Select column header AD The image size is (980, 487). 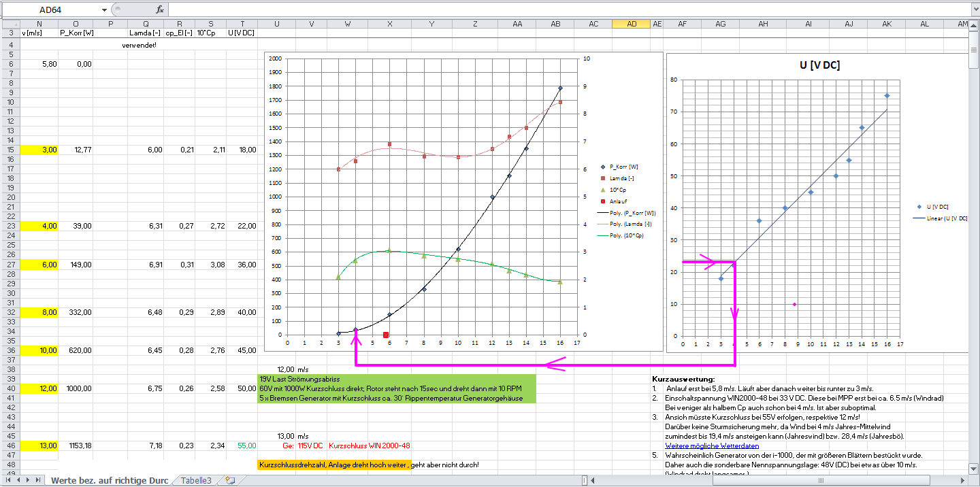632,24
